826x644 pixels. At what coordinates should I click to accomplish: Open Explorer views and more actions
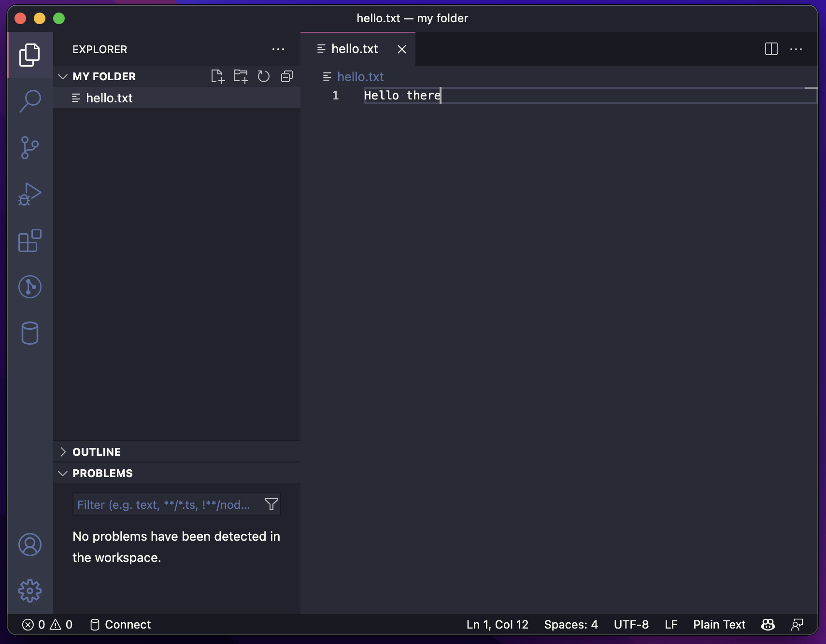(x=278, y=49)
